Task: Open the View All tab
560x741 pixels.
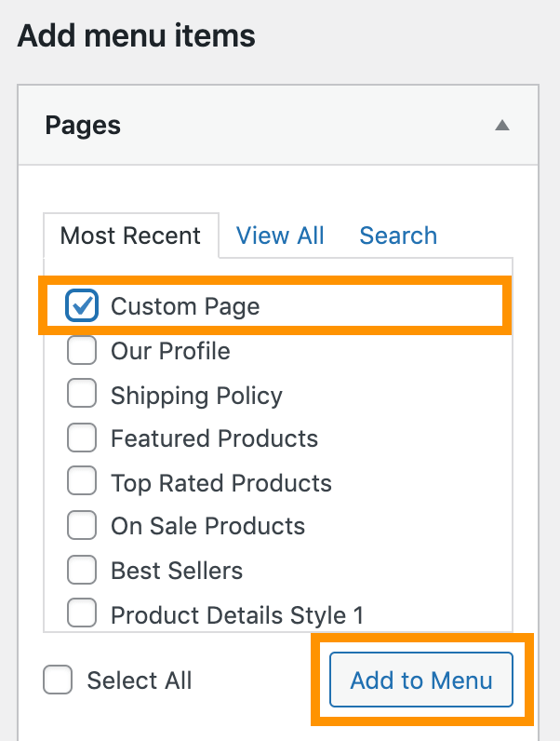Action: (x=280, y=236)
